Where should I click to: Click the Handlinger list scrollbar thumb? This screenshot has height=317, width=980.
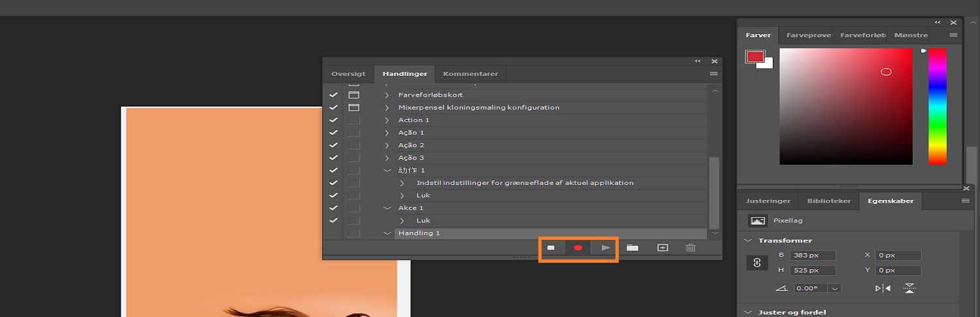pyautogui.click(x=714, y=192)
